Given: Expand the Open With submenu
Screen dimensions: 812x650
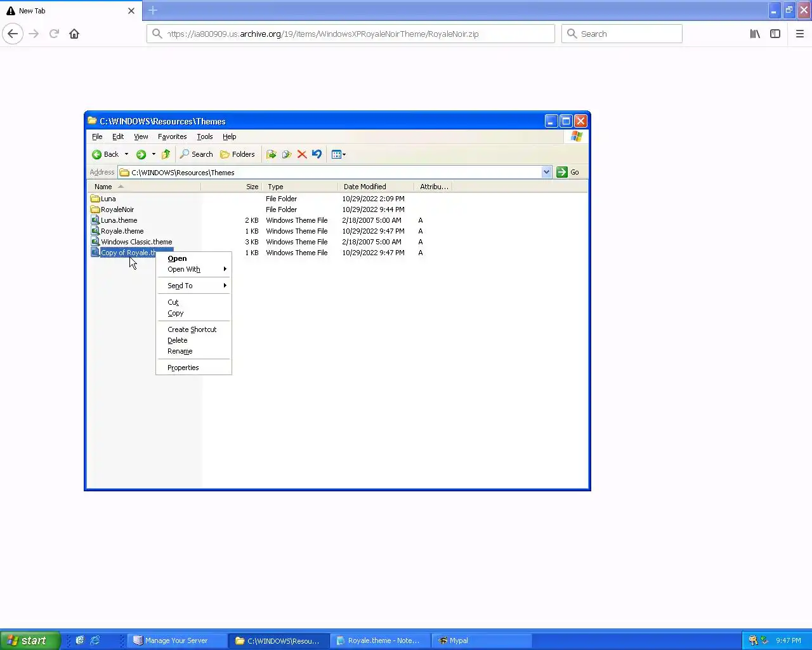Looking at the screenshot, I should 193,269.
